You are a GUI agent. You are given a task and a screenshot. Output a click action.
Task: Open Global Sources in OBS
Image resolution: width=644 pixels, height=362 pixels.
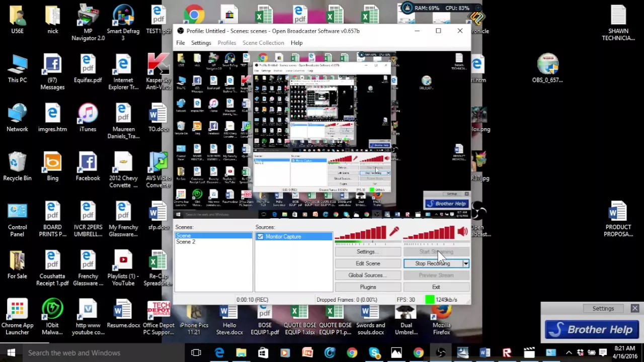[368, 275]
